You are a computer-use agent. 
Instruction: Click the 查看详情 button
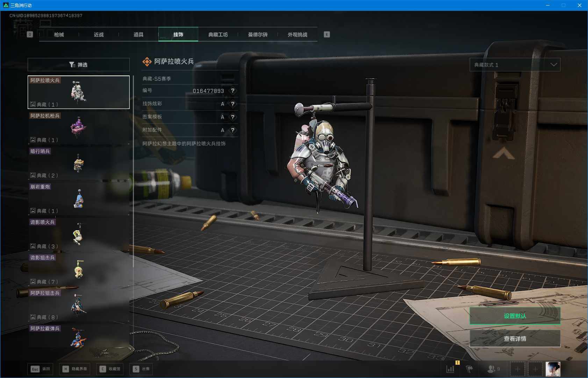click(515, 339)
